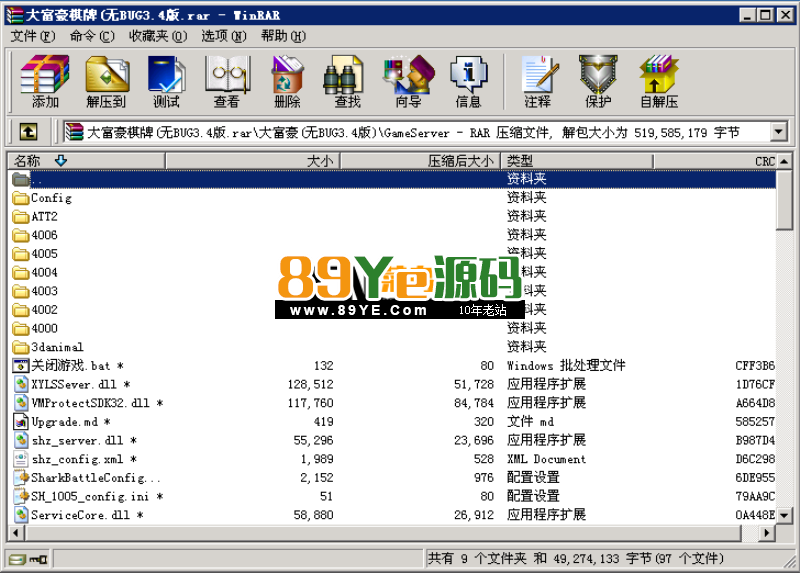The width and height of the screenshot is (800, 573).
Task: Click the VMProtectSDK32.dll file icon
Action: [x=20, y=403]
